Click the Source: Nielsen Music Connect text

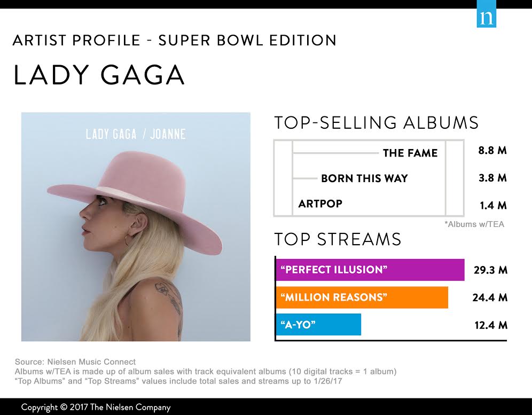pyautogui.click(x=75, y=362)
